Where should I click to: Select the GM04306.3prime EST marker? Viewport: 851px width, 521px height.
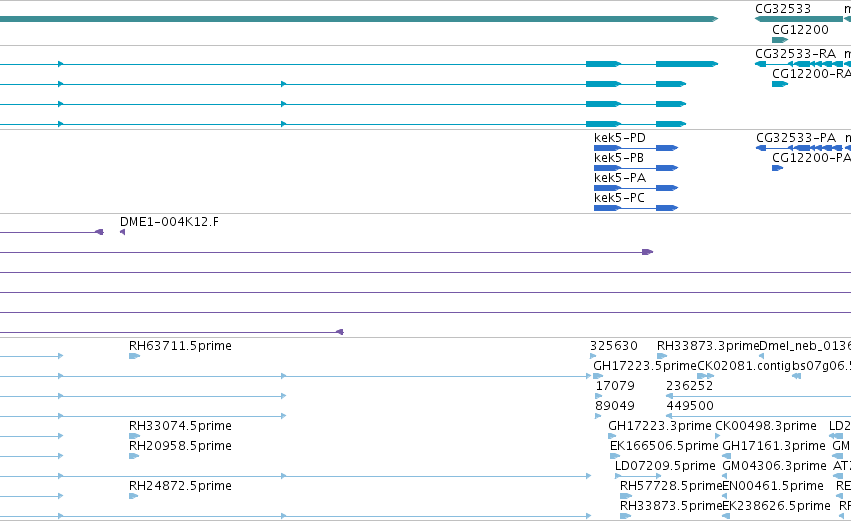725,476
